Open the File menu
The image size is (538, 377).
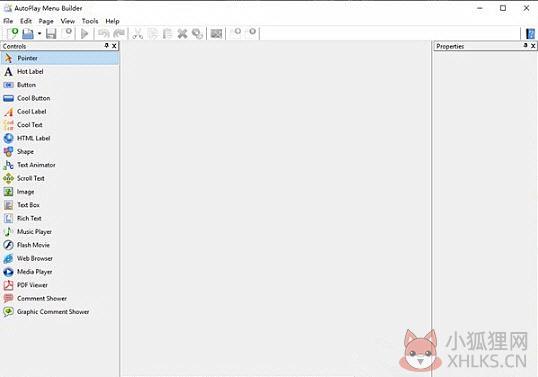8,21
